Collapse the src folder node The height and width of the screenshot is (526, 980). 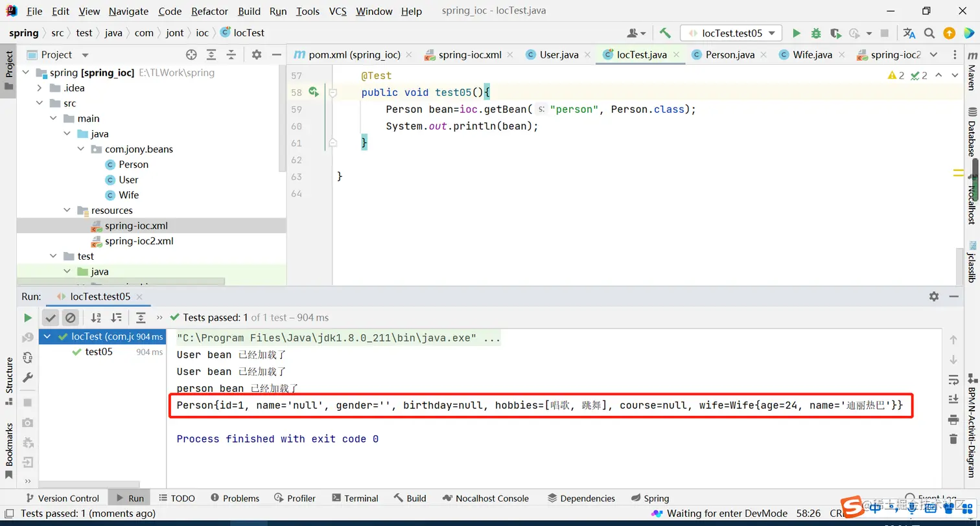(40, 104)
